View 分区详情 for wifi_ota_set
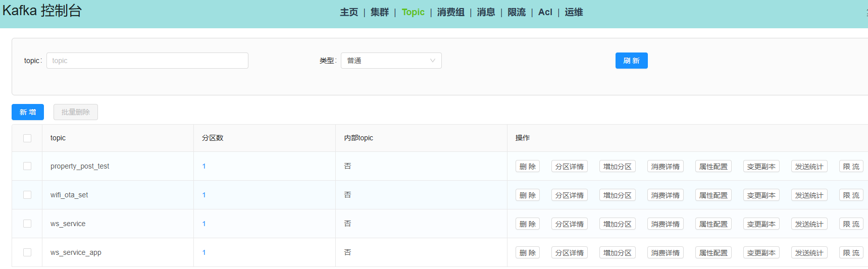868x269 pixels. (x=570, y=195)
